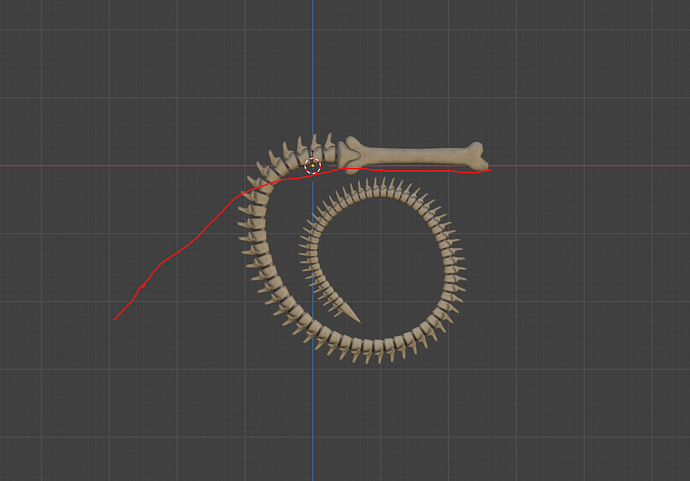Select the pointed tail tip of the spine

352,313
